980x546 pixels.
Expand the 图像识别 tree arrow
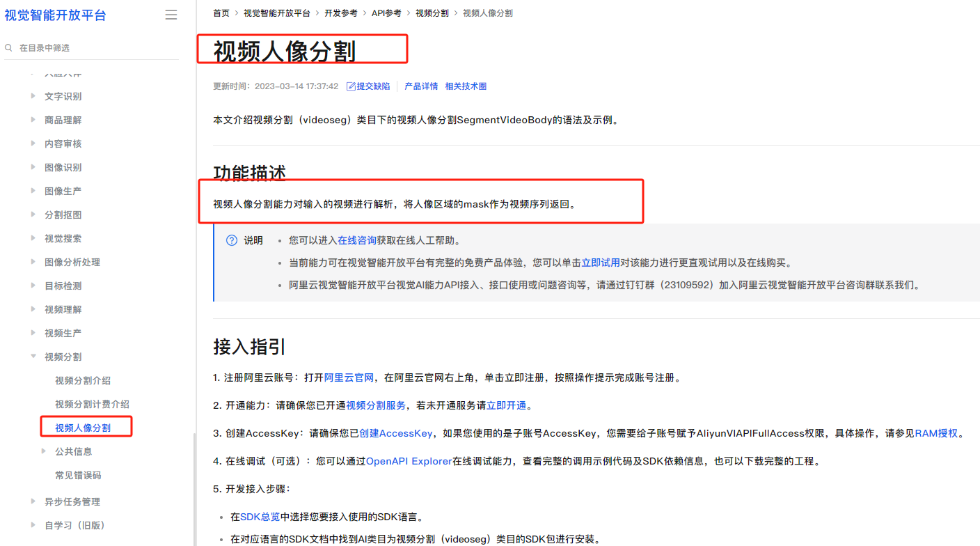pos(33,167)
